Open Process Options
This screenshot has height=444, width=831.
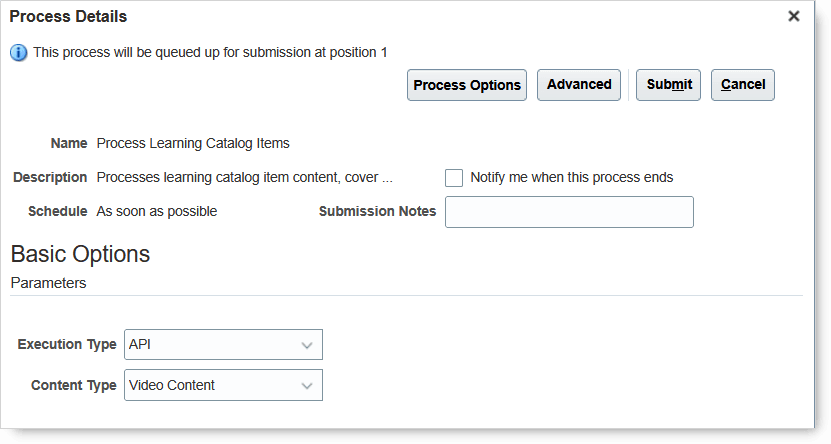(x=467, y=85)
